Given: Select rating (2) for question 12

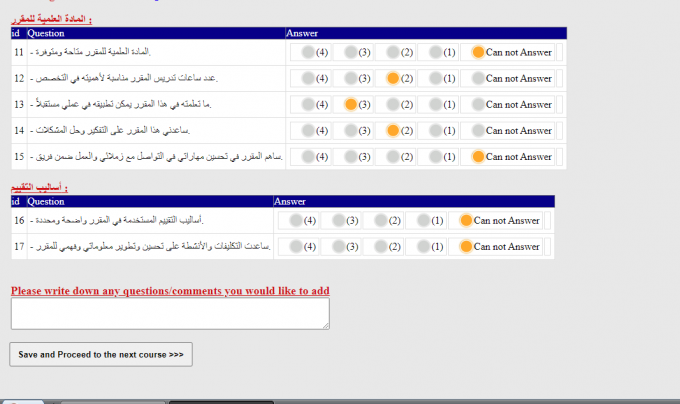Looking at the screenshot, I should (x=393, y=78).
